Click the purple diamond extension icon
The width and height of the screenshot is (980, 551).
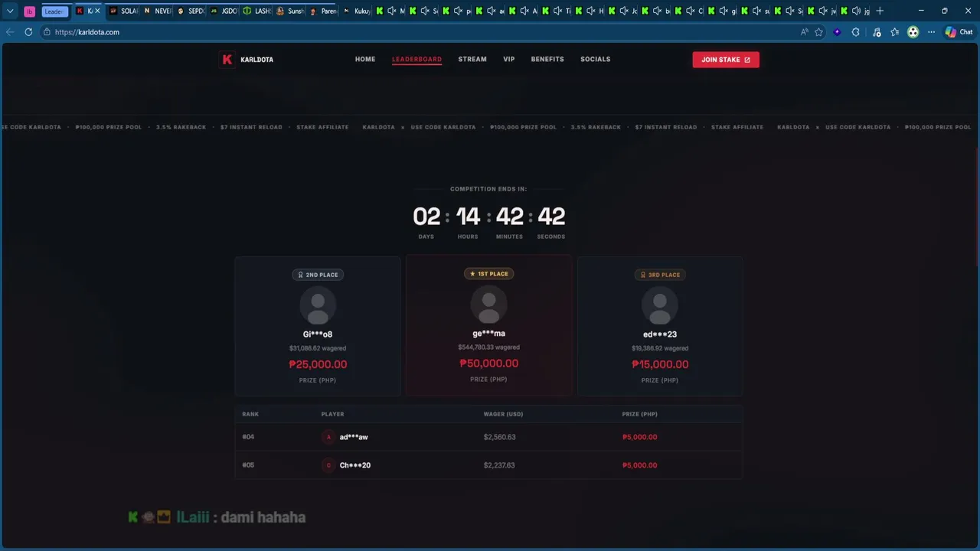tap(837, 32)
